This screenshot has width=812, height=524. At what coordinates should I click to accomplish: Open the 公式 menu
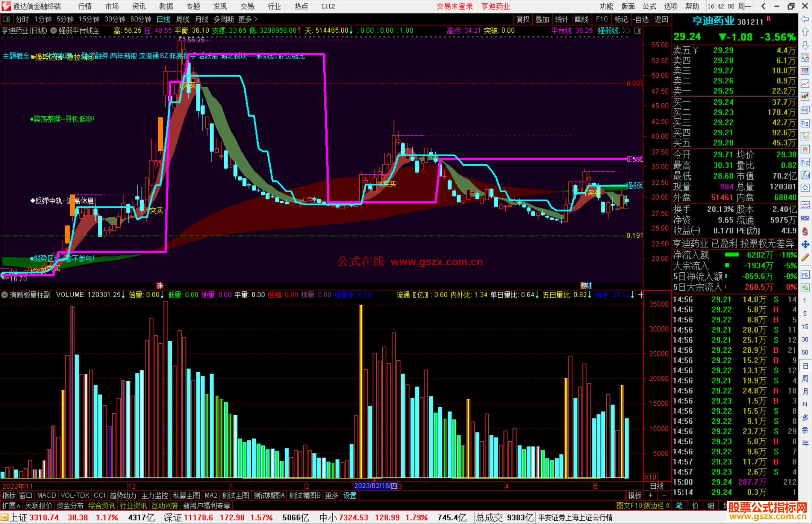pos(649,6)
